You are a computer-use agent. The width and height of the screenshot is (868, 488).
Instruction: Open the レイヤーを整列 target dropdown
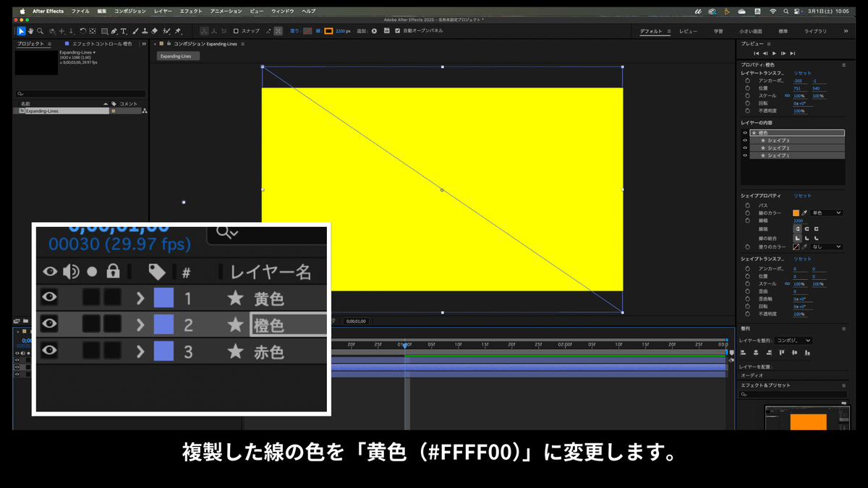(x=793, y=341)
